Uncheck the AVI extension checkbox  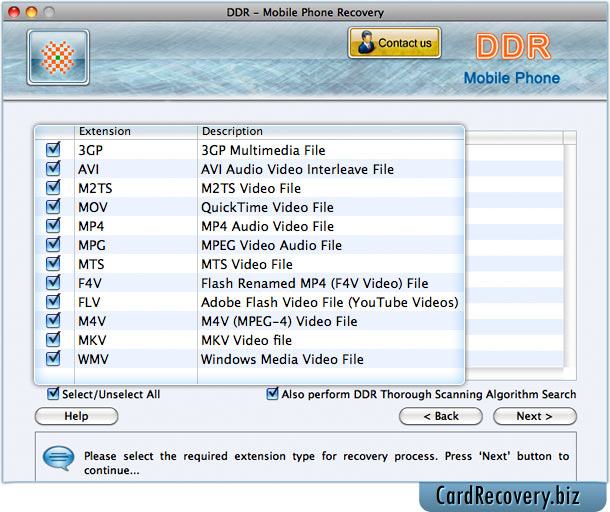click(x=53, y=168)
